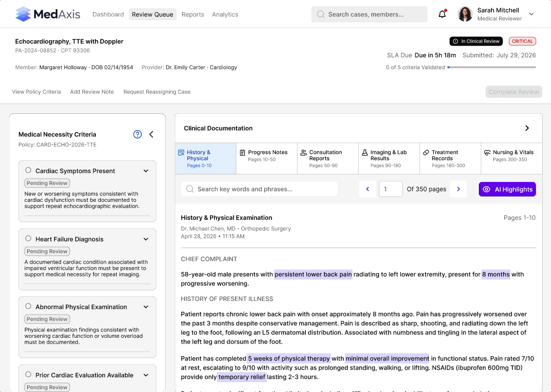Go to the previous document page
Image resolution: width=551 pixels, height=392 pixels.
(367, 189)
